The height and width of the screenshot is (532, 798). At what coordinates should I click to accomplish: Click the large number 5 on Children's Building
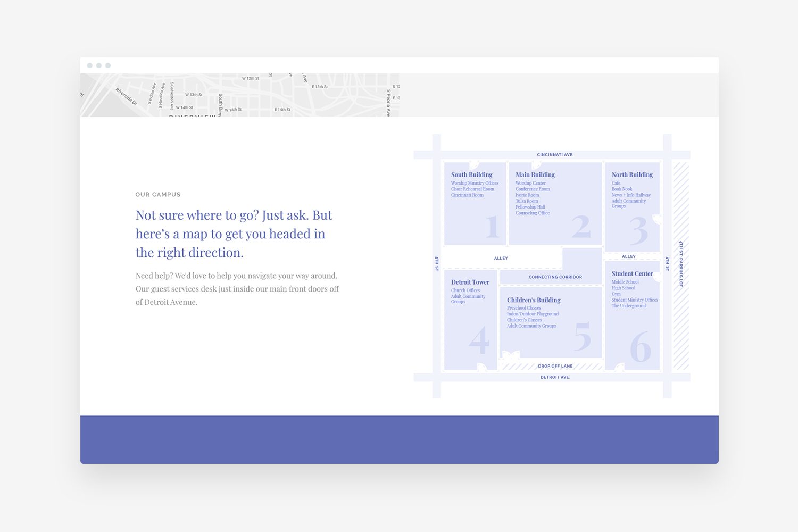pyautogui.click(x=583, y=337)
